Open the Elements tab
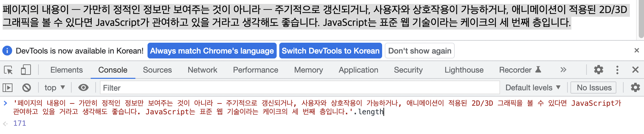 (x=66, y=70)
